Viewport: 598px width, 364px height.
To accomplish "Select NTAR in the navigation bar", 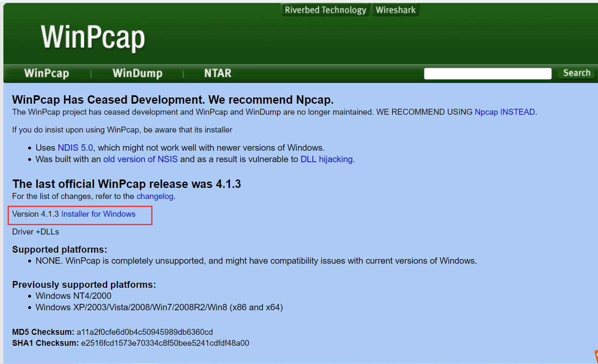I will tap(218, 73).
